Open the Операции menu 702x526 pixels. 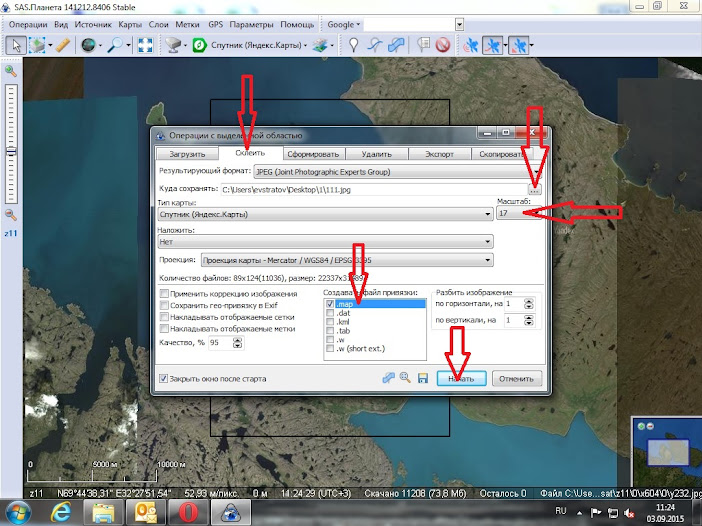pos(28,25)
